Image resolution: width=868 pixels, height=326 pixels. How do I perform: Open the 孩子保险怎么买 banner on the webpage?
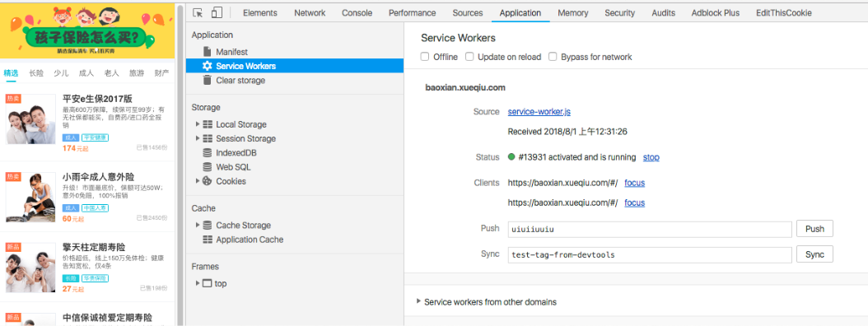point(87,30)
